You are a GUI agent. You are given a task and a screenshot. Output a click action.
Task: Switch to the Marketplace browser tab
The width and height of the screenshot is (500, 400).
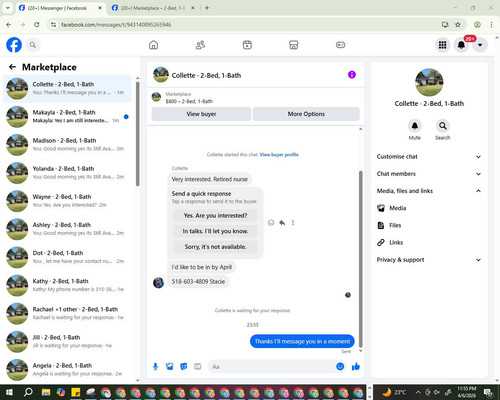tap(153, 8)
